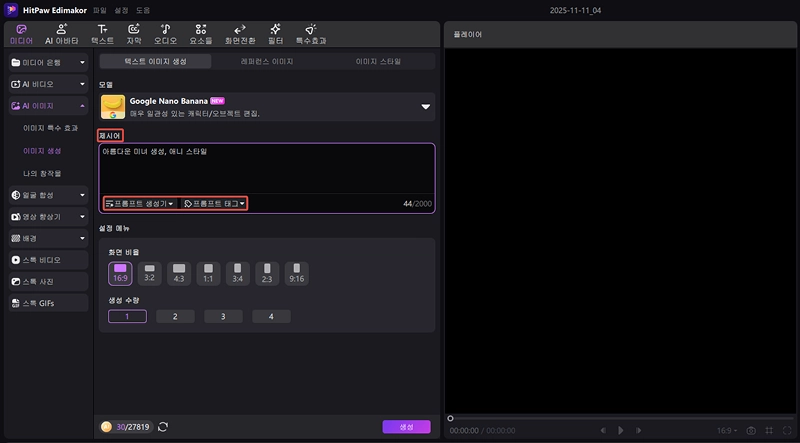800x443 pixels.
Task: Open the AI 아바타 tool
Action: coord(62,34)
